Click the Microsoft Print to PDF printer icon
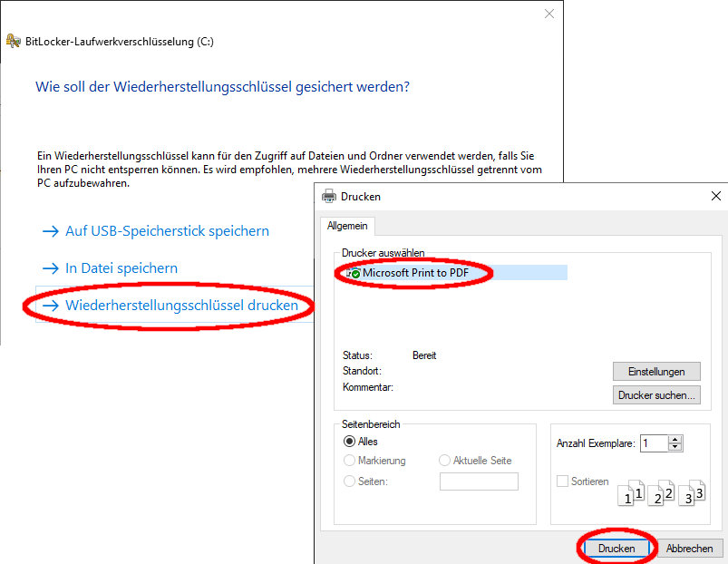Image resolution: width=728 pixels, height=564 pixels. pyautogui.click(x=354, y=273)
